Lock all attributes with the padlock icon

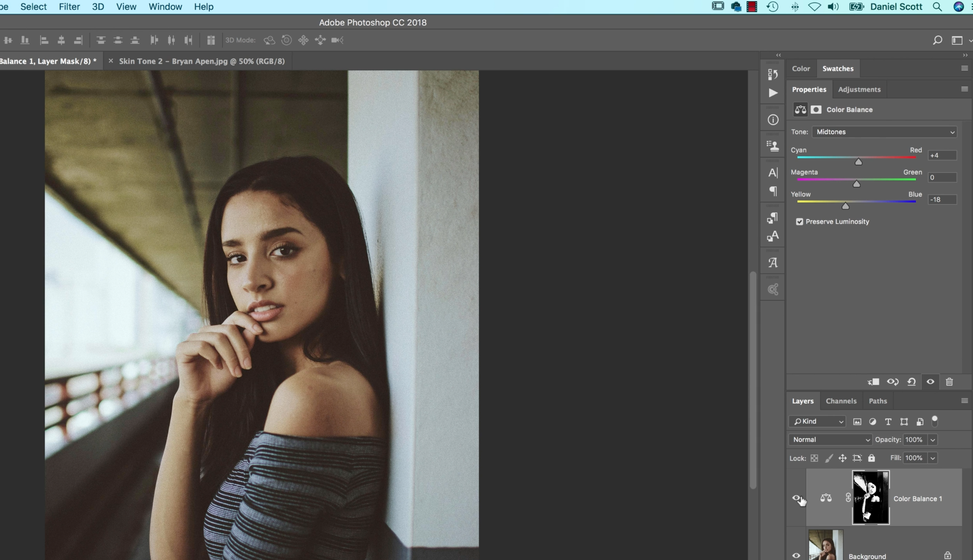(x=872, y=458)
